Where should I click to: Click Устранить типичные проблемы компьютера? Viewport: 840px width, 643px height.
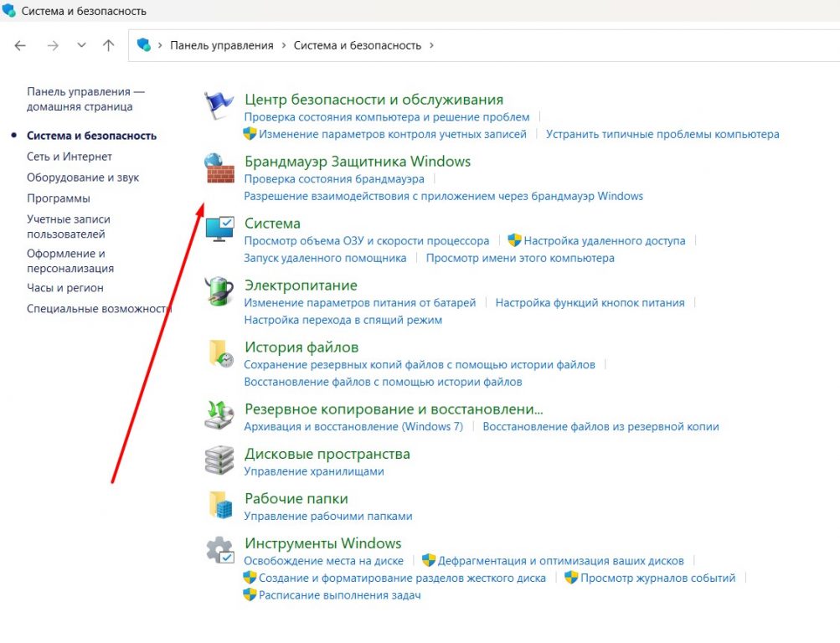click(662, 134)
